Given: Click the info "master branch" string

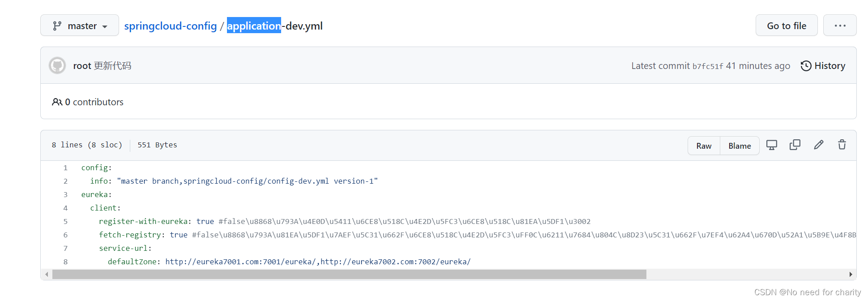Looking at the screenshot, I should coord(248,181).
